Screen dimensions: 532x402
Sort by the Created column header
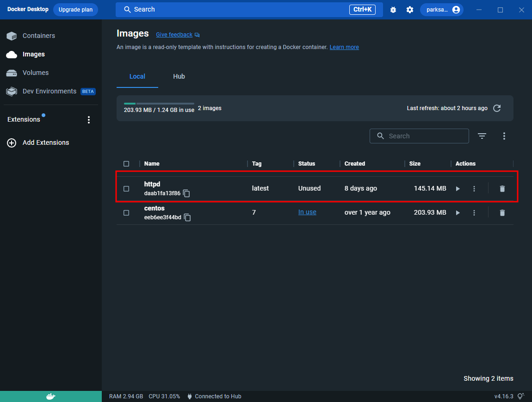(x=354, y=163)
